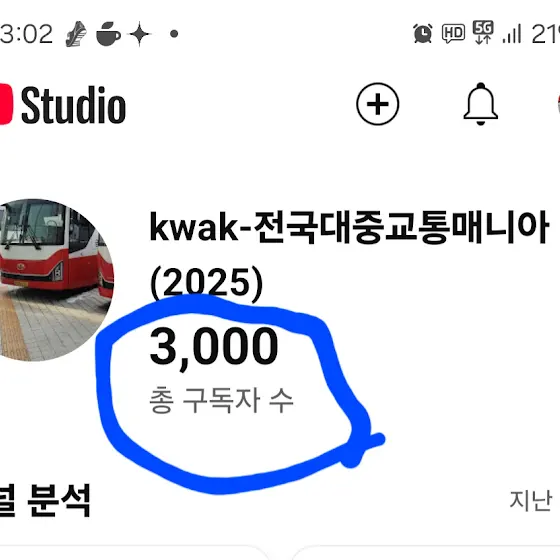The image size is (560, 560).
Task: Tap the circled plus Create button
Action: click(378, 104)
